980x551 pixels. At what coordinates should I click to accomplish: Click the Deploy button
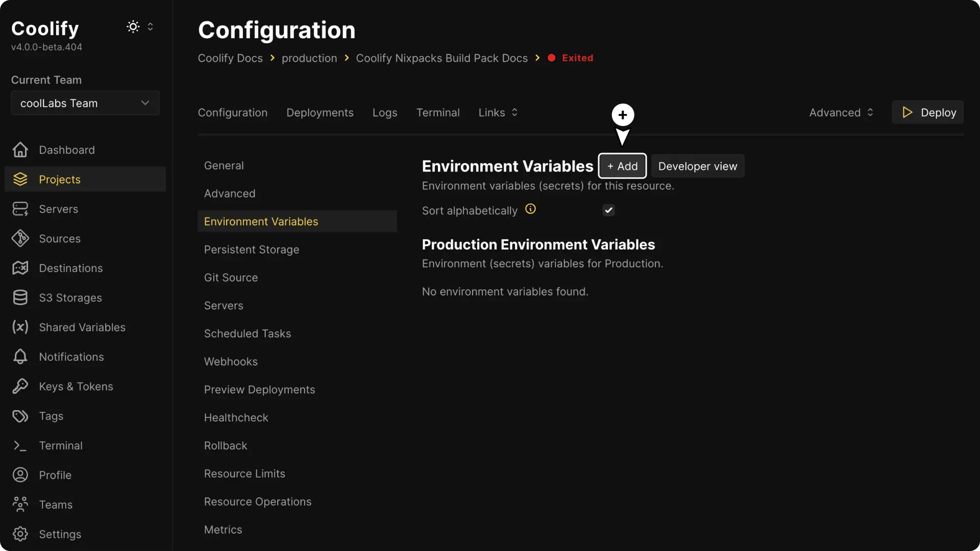coord(928,112)
